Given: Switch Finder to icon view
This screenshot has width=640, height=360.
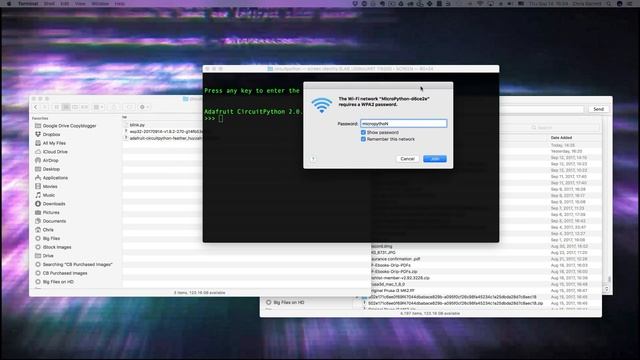Looking at the screenshot, I should (x=57, y=107).
